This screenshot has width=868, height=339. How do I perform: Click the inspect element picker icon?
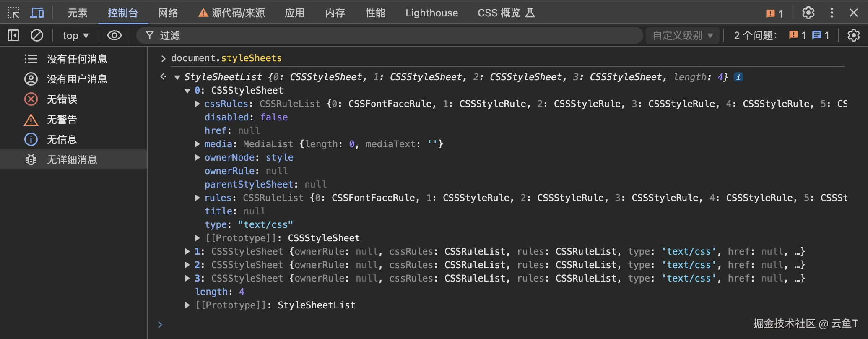(13, 13)
